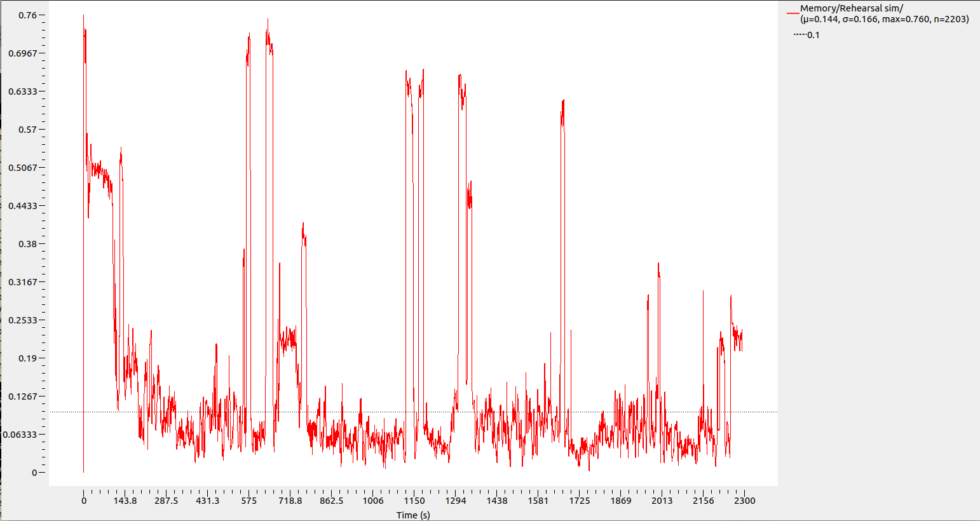The image size is (980, 521).
Task: Click the 0.38 y-axis tick label
Action: (x=27, y=244)
